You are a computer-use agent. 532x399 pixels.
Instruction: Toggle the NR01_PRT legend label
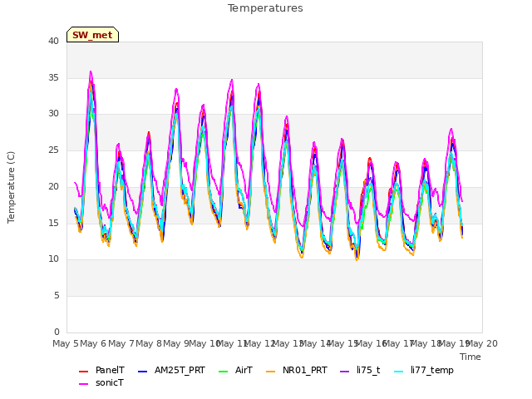tap(305, 370)
